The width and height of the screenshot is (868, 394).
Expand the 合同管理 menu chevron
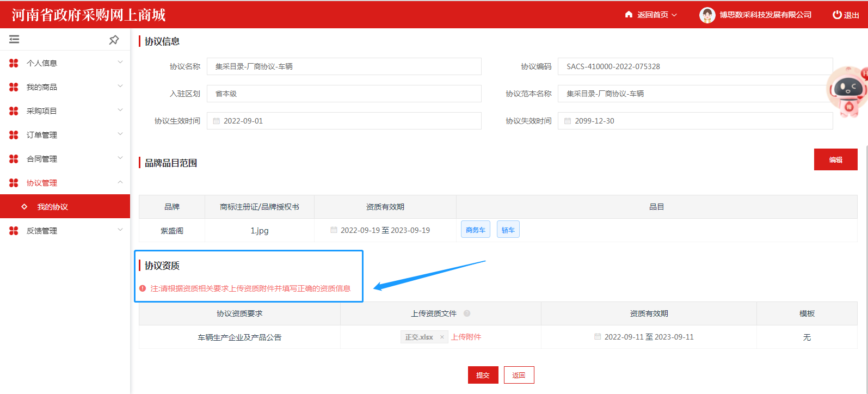120,158
